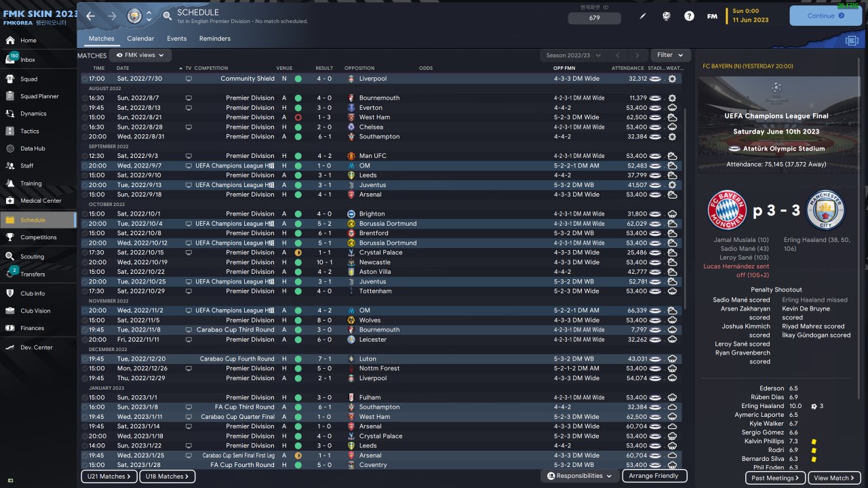
Task: Toggle the Community Shield row checkmark
Action: [x=85, y=79]
